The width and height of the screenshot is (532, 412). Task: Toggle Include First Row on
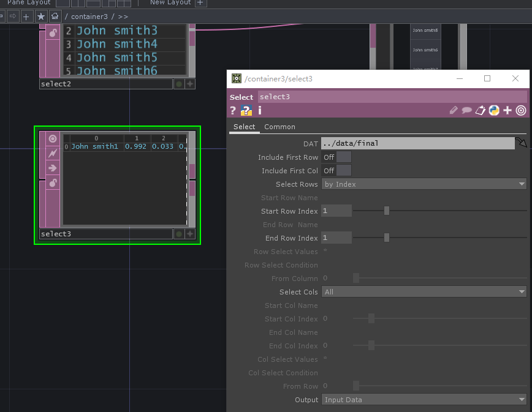(x=343, y=157)
